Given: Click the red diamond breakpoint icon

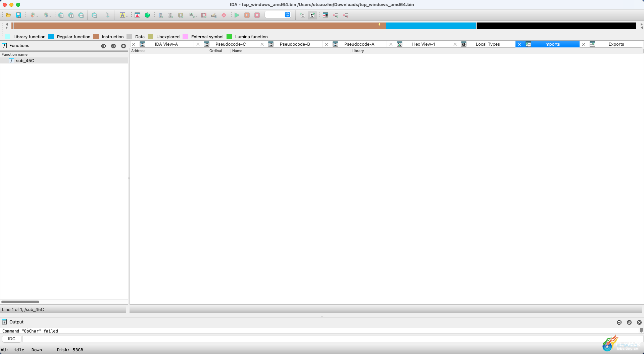Looking at the screenshot, I should [224, 15].
